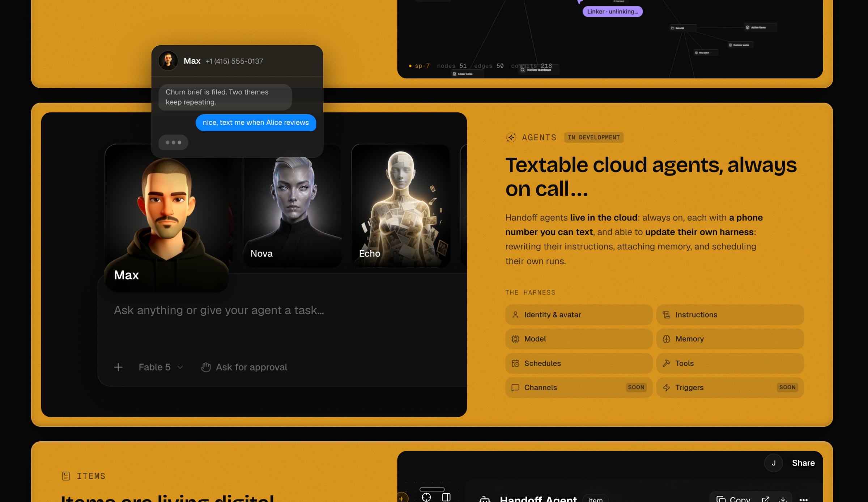Click the IN DEVELOPMENT badge
Viewport: 868px width, 502px height.
click(x=594, y=137)
